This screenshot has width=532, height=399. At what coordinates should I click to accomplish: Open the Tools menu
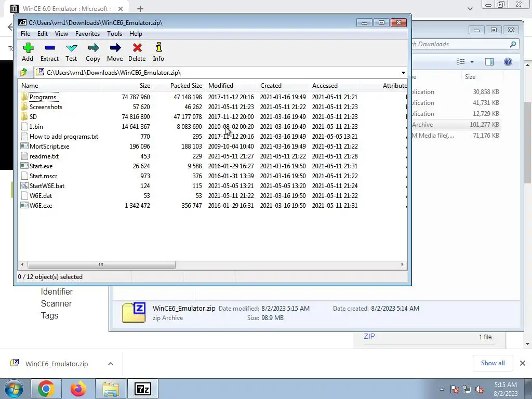[x=114, y=34]
